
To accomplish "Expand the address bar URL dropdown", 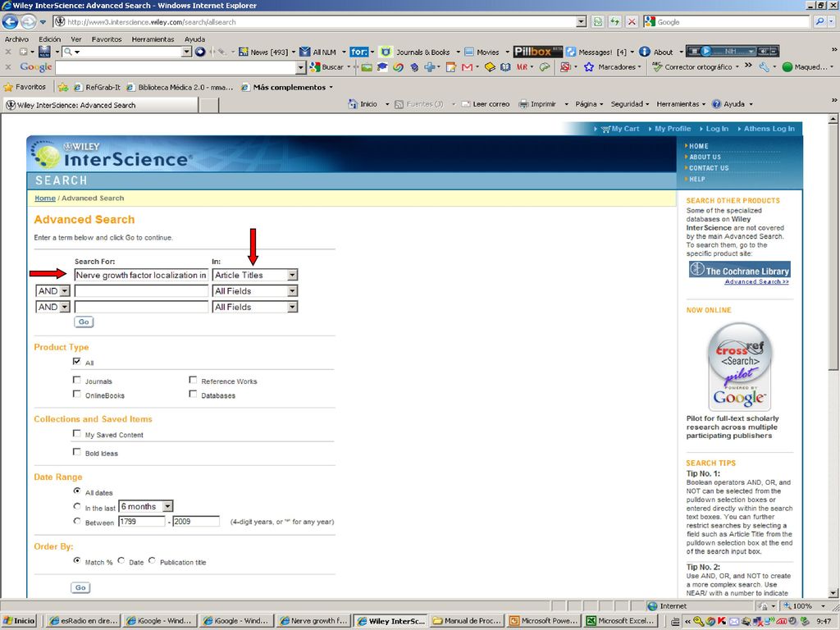I will 582,22.
